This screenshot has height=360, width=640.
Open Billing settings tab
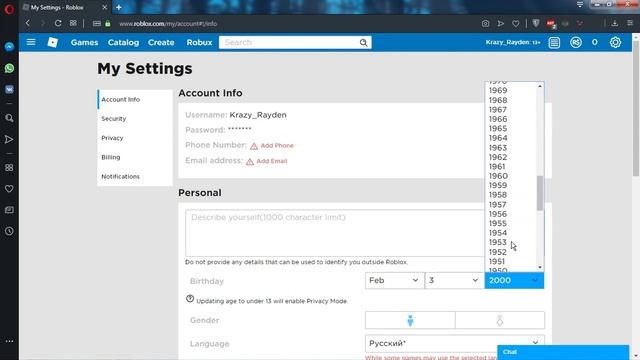tap(135, 157)
